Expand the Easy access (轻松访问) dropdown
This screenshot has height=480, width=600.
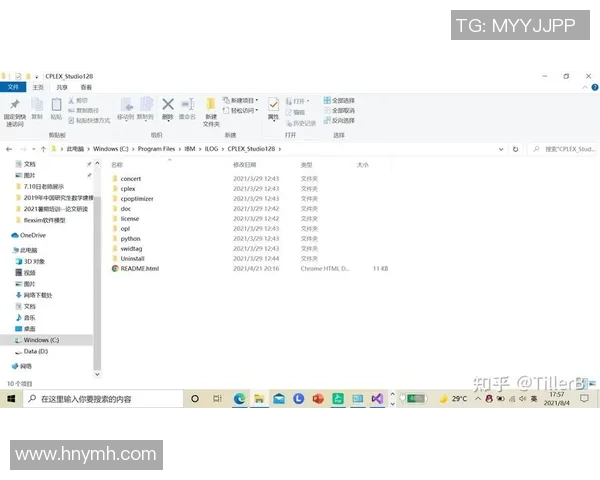[x=243, y=110]
